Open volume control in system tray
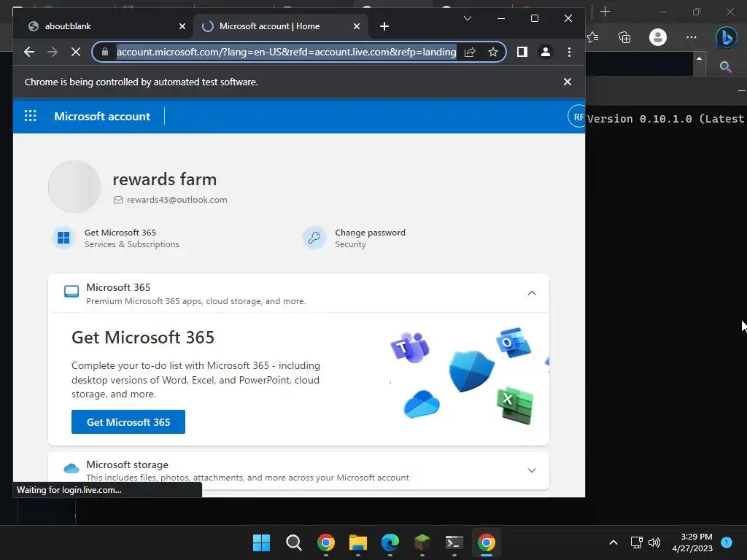 coord(654,542)
